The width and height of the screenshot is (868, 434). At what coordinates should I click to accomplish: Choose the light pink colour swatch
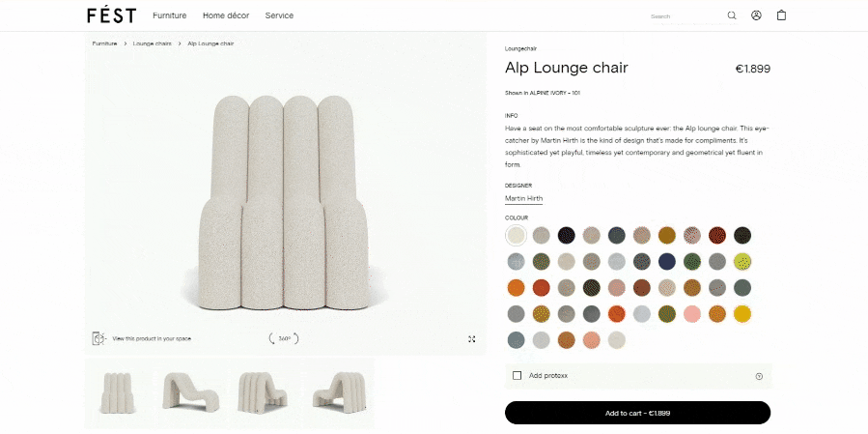tap(692, 313)
